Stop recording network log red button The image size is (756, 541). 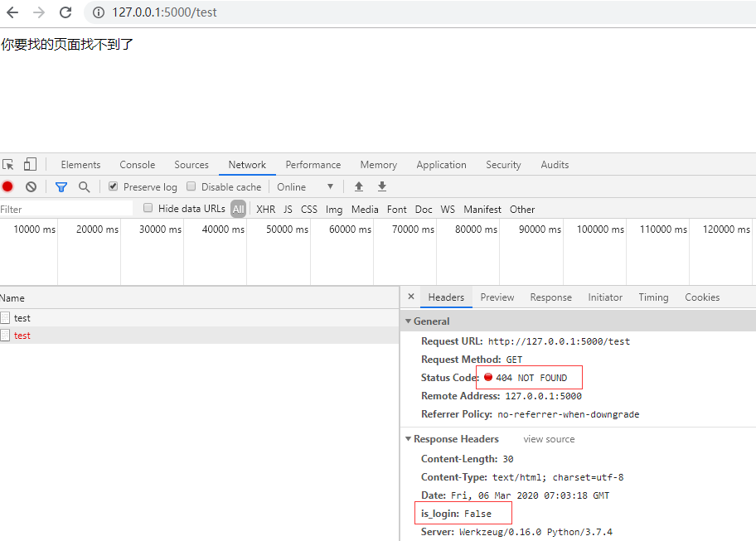click(7, 187)
